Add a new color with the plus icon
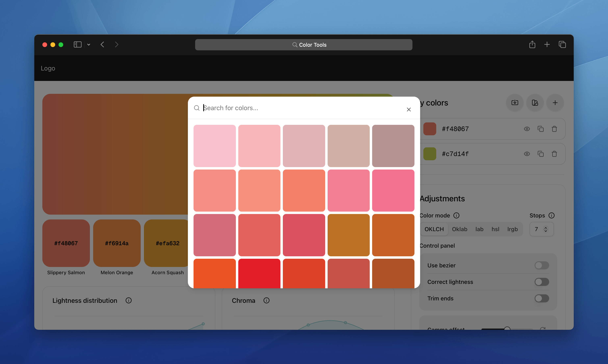This screenshot has height=364, width=608. pyautogui.click(x=555, y=103)
